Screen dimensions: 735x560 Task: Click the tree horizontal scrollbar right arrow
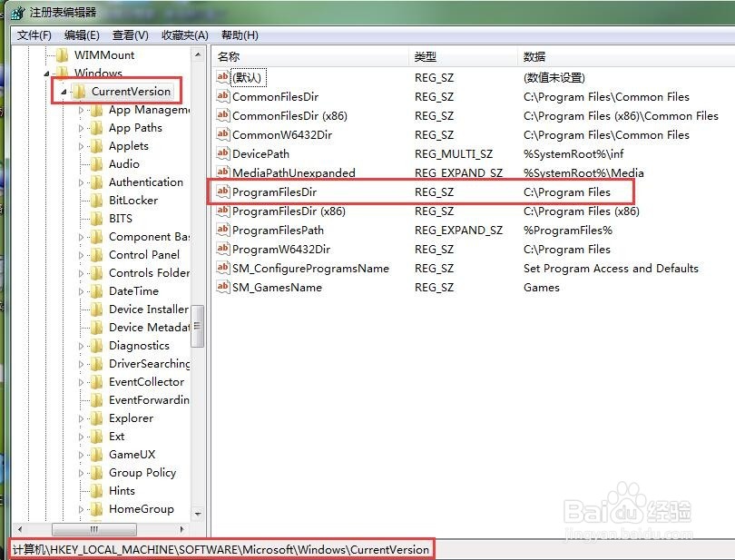pyautogui.click(x=181, y=529)
